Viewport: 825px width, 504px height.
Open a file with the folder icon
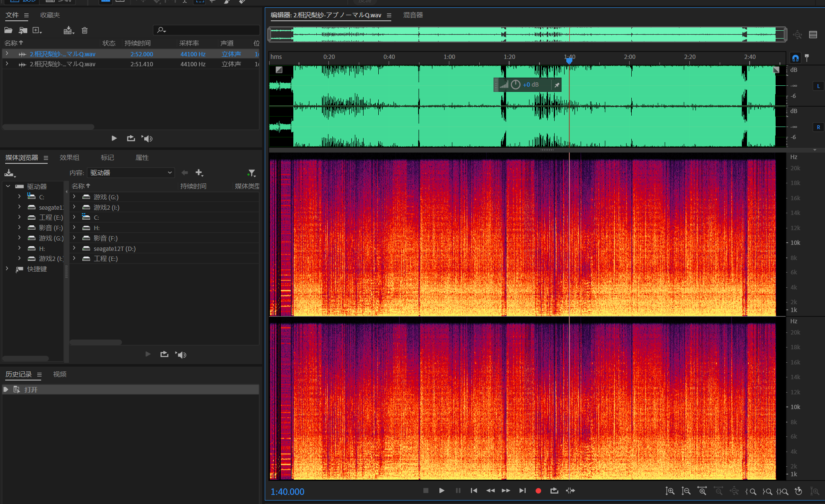click(8, 30)
